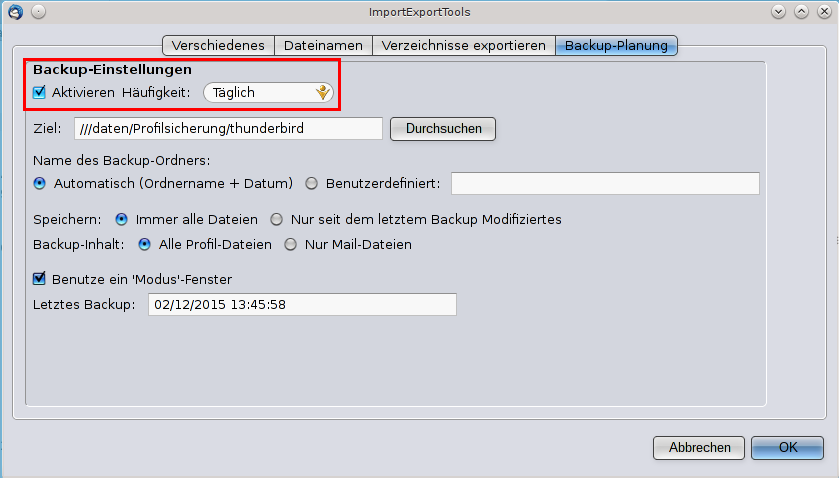The height and width of the screenshot is (478, 839).
Task: Click the Name des Backup-Ordners label
Action: click(122, 161)
